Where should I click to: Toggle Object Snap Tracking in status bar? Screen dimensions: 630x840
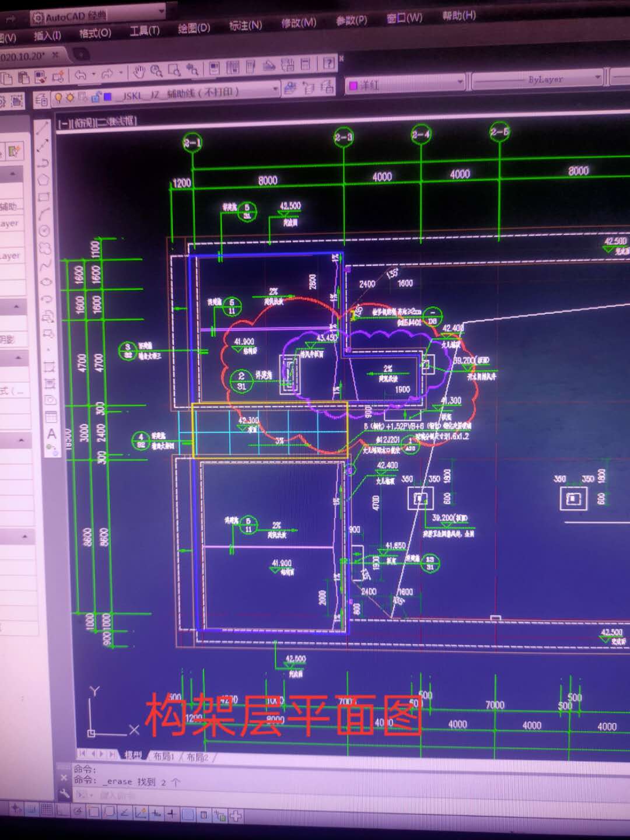click(x=125, y=812)
